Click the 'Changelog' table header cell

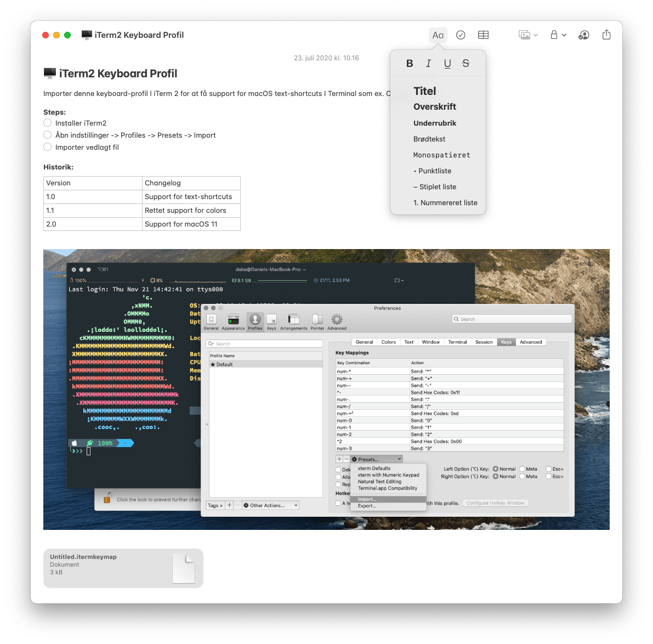click(191, 183)
